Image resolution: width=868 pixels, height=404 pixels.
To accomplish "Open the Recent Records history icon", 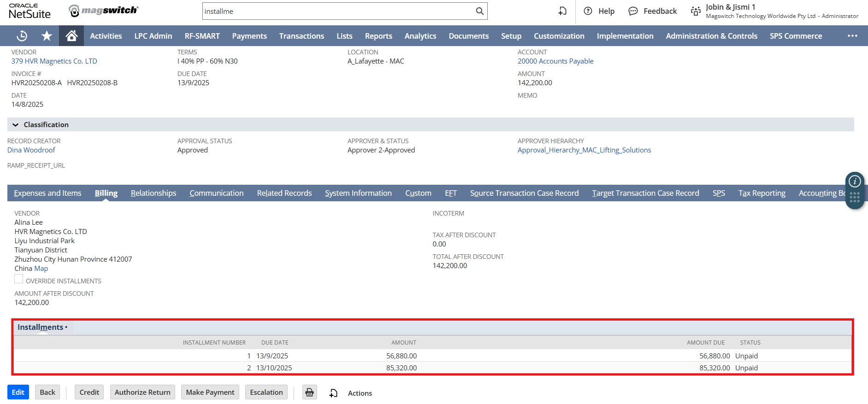I will click(x=22, y=36).
